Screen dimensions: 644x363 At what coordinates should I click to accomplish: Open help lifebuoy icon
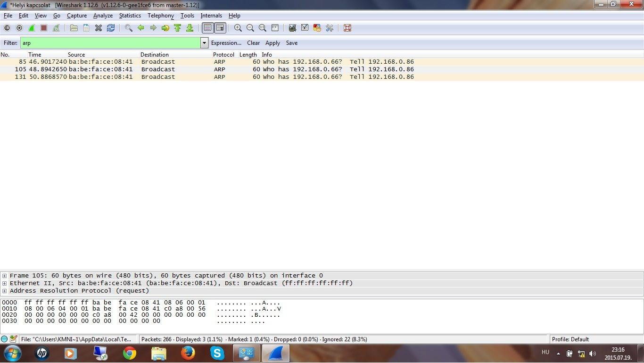pos(347,28)
